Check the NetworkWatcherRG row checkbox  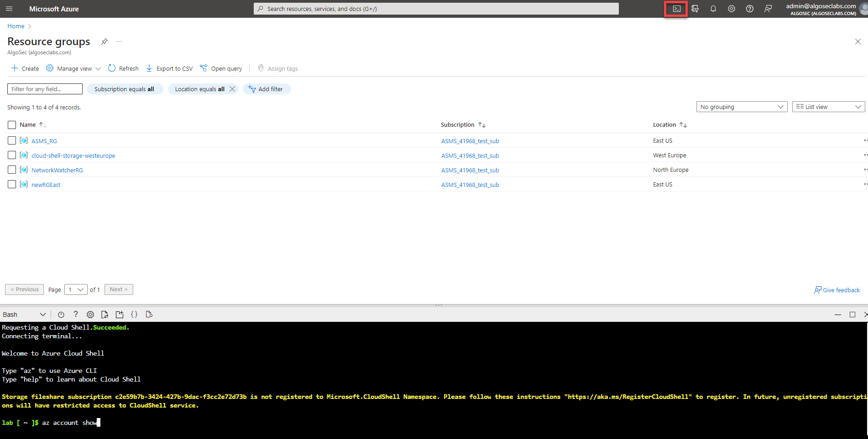tap(12, 170)
